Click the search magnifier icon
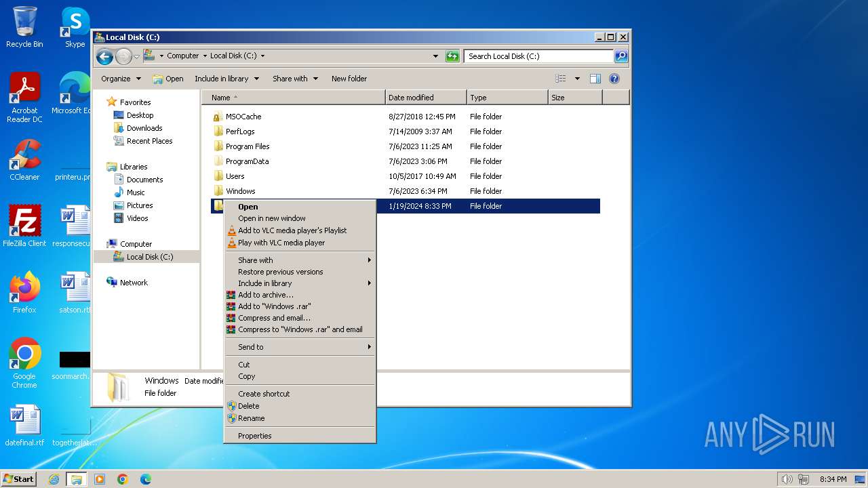Screen dimensions: 868x488 pyautogui.click(x=620, y=56)
